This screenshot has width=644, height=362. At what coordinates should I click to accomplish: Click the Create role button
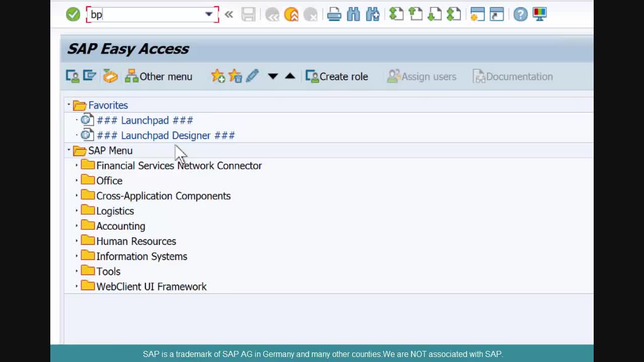click(337, 76)
